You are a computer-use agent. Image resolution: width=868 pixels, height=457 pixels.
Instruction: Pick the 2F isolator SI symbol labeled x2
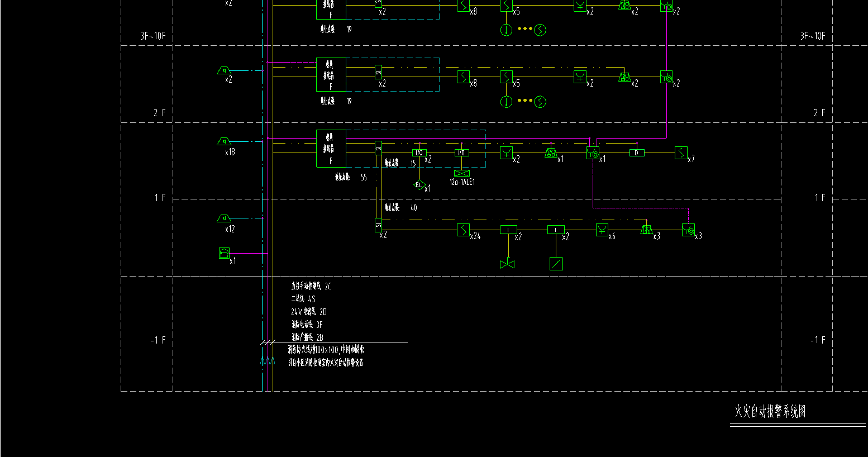point(378,72)
